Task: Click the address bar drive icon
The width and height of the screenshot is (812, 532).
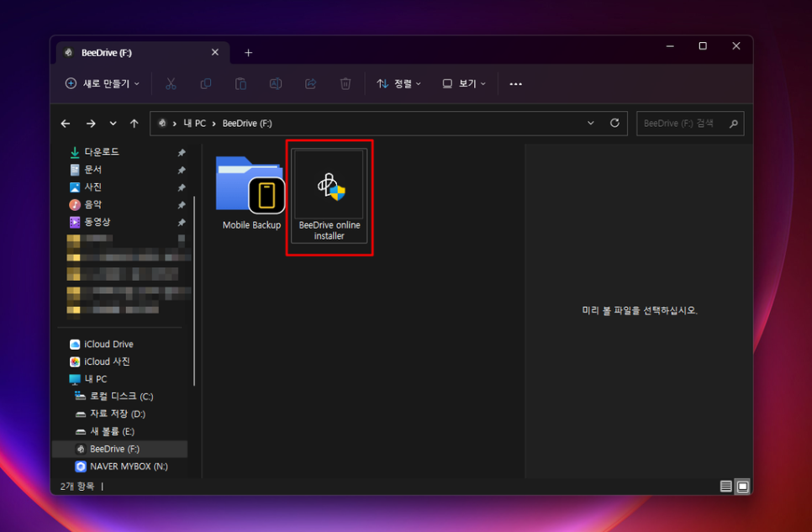Action: [x=162, y=124]
